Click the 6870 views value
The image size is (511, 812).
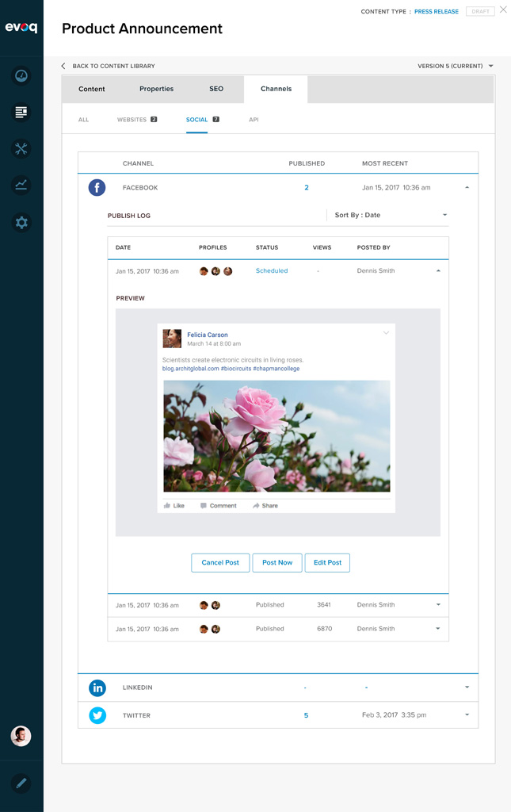324,629
